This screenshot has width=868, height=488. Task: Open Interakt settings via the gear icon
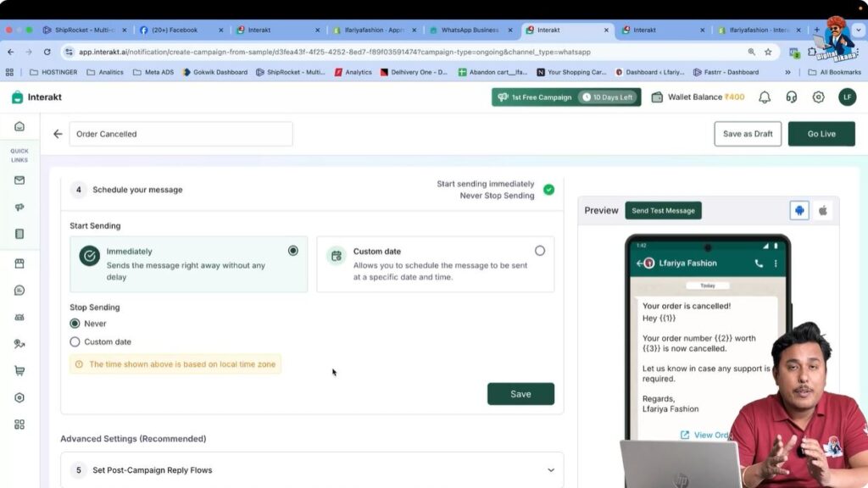[x=818, y=97]
